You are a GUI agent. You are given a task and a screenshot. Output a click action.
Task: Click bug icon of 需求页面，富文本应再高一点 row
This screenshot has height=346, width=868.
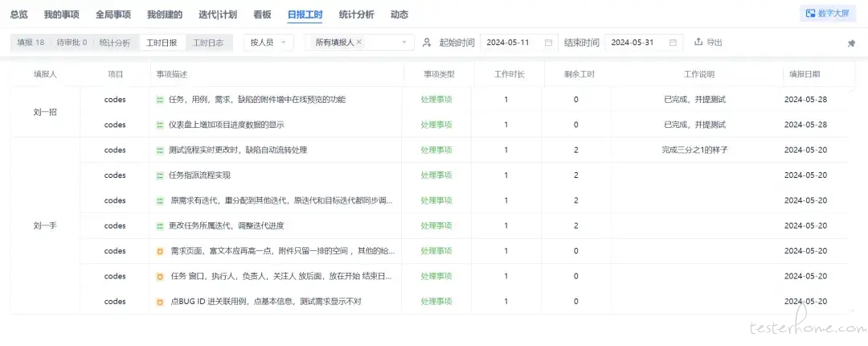coord(160,252)
